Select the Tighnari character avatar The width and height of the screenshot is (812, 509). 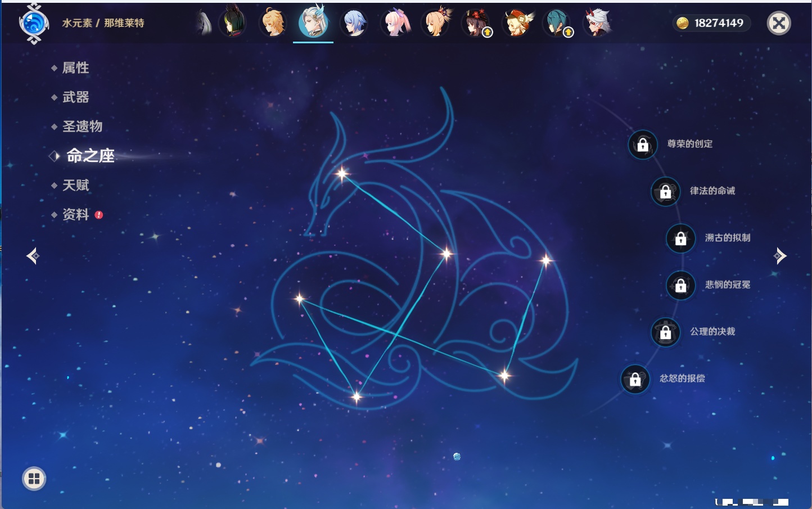[232, 22]
